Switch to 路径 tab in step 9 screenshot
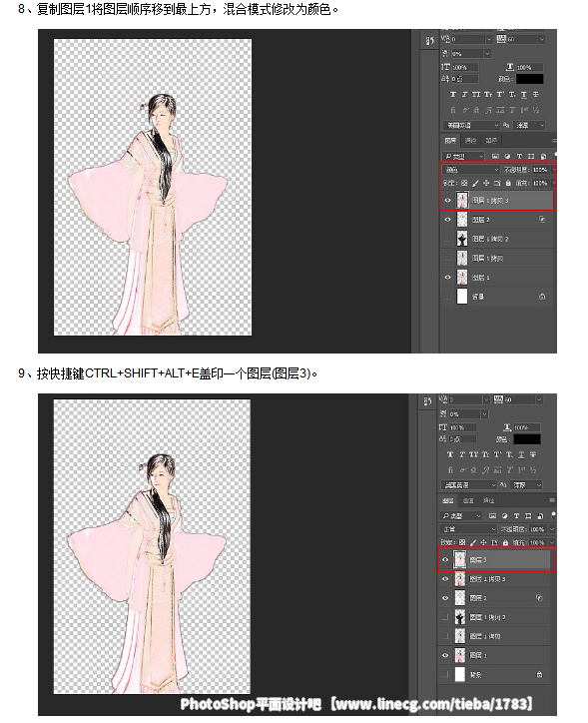 click(x=489, y=500)
